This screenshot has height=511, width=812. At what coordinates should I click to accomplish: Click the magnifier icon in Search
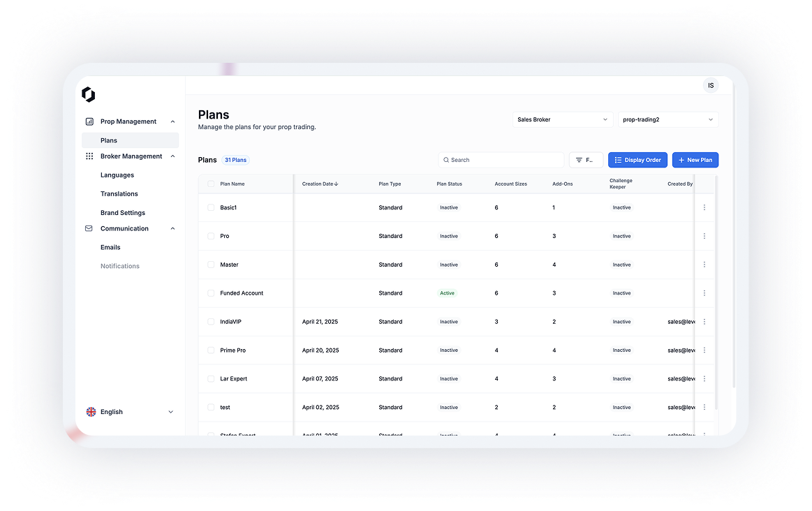click(446, 160)
